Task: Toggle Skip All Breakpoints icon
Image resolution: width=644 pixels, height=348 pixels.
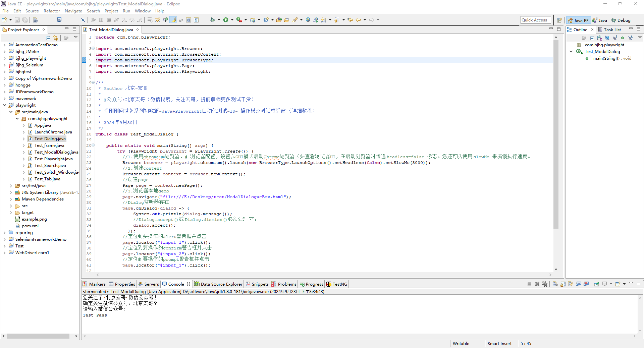Action: [83, 20]
